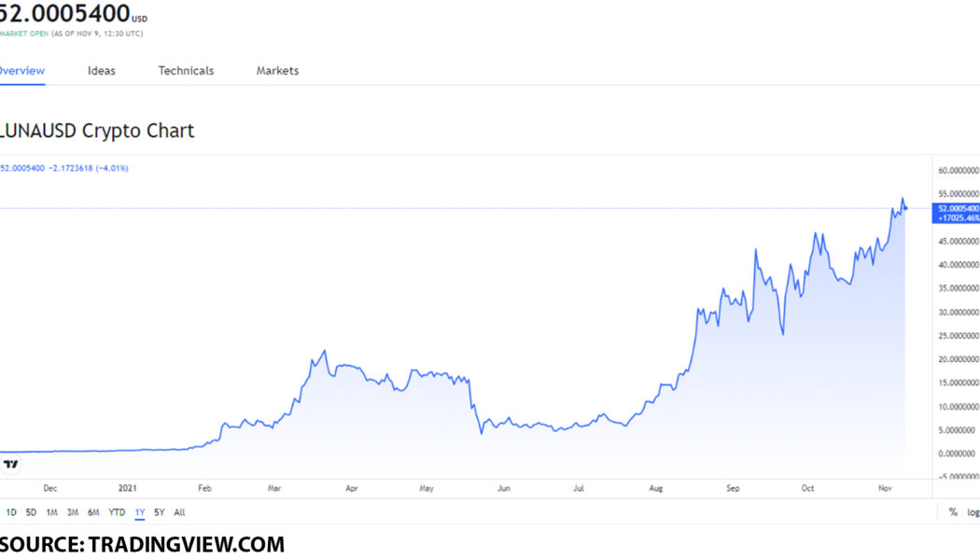Switch to the Ideas tab
Viewport: 980px width, 560px height.
coord(101,70)
